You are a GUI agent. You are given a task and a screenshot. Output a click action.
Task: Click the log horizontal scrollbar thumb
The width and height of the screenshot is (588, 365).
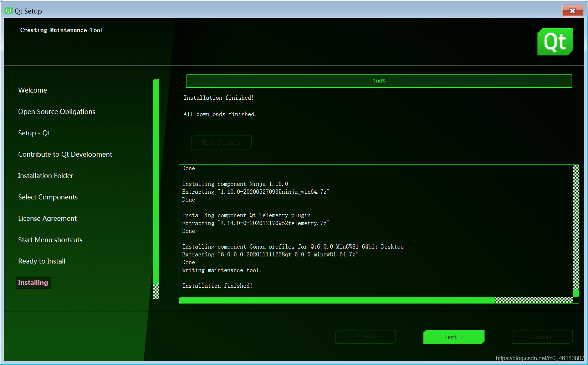tap(337, 300)
